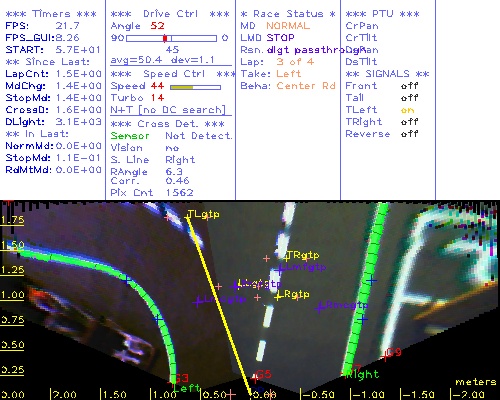Click the Vision value 'no'
This screenshot has height=400, width=500.
tap(172, 148)
